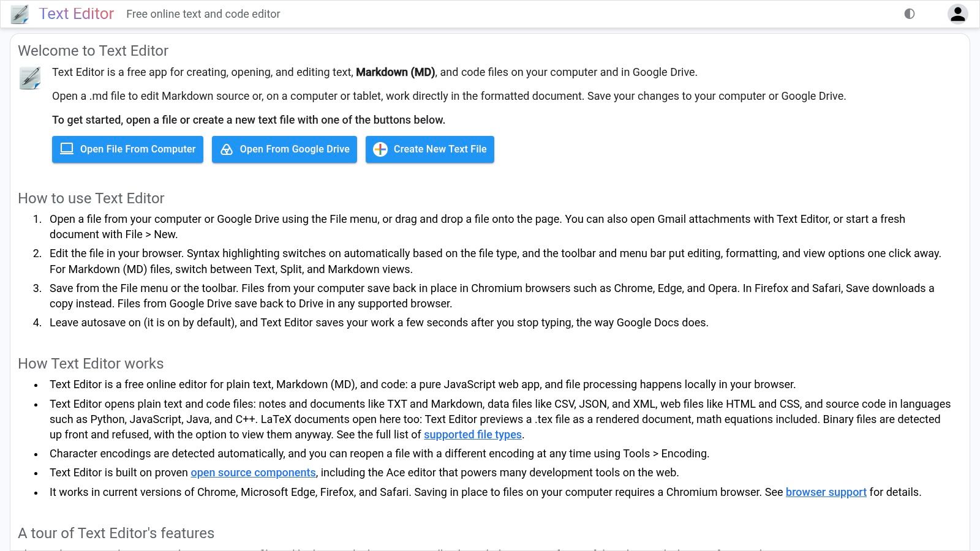Click Open From Google Drive button
The height and width of the screenshot is (551, 980).
[x=284, y=149]
